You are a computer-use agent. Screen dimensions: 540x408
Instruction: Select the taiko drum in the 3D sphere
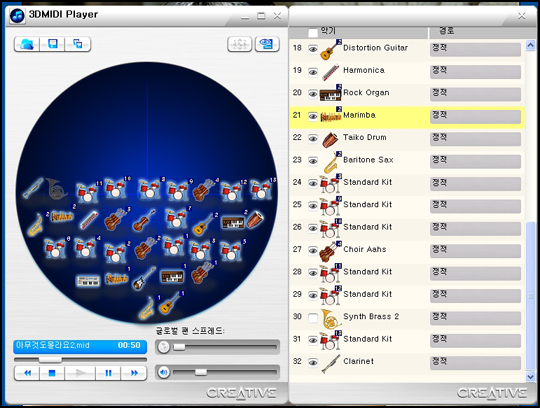[x=255, y=220]
